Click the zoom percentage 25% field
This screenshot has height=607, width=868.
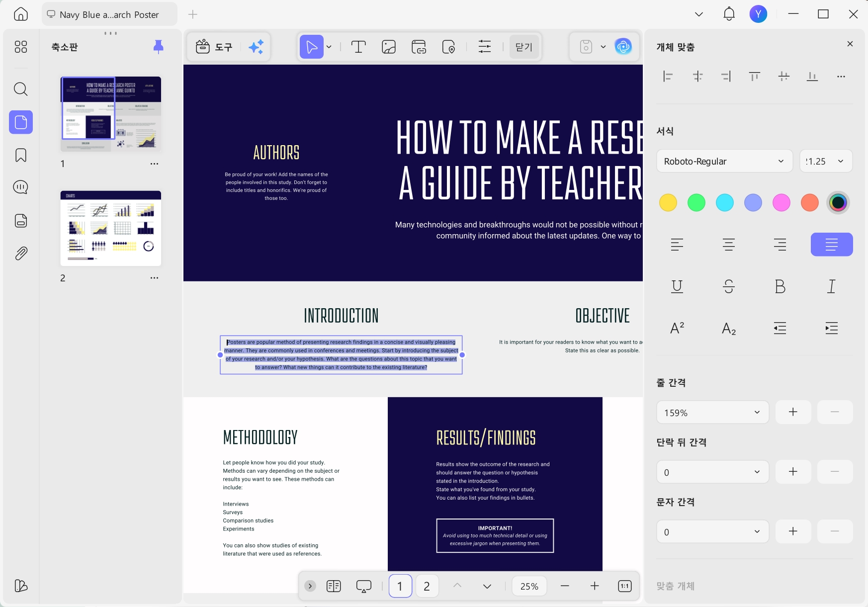coord(529,586)
